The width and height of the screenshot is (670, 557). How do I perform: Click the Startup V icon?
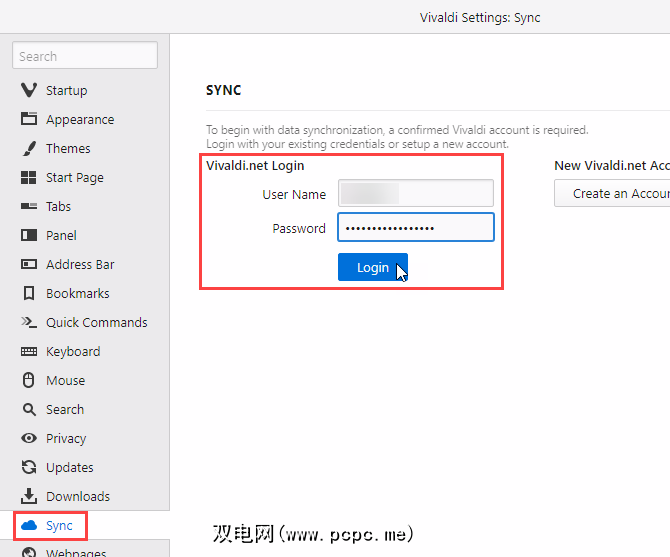pos(29,90)
